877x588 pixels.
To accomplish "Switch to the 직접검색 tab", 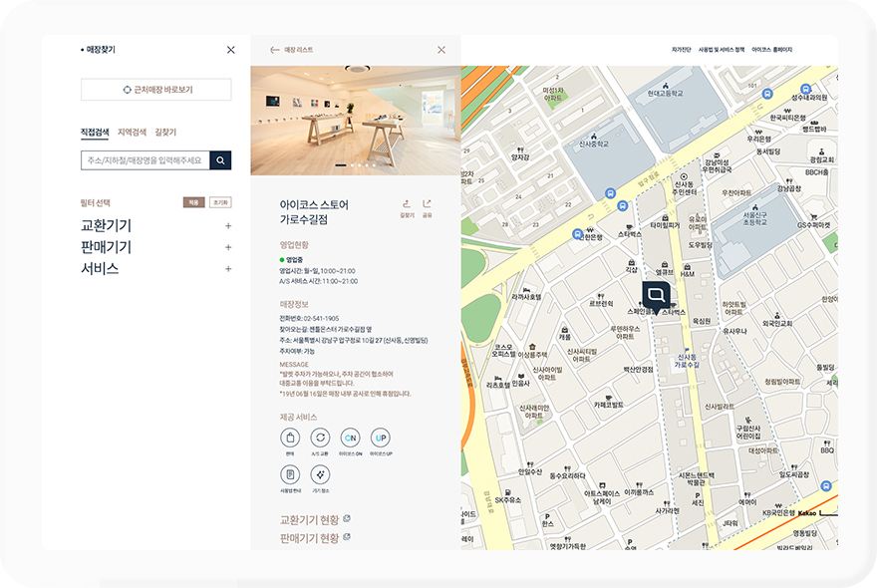I will click(95, 132).
